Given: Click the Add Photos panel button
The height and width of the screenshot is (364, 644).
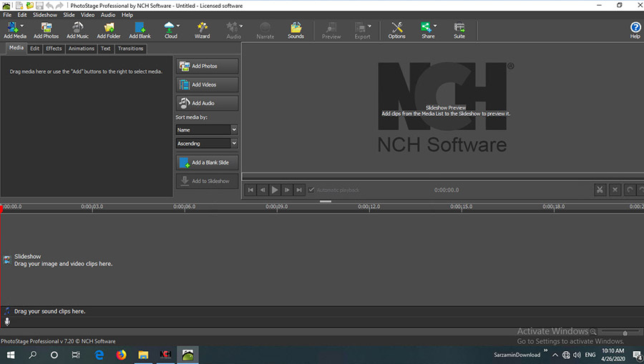Looking at the screenshot, I should 207,66.
